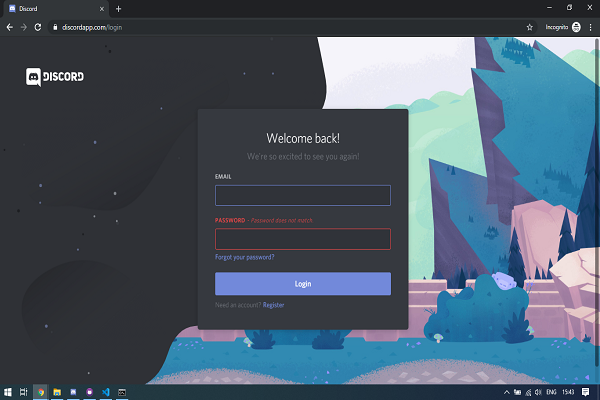The image size is (600, 400).
Task: Click the purple round app taskbar icon
Action: coord(90,392)
